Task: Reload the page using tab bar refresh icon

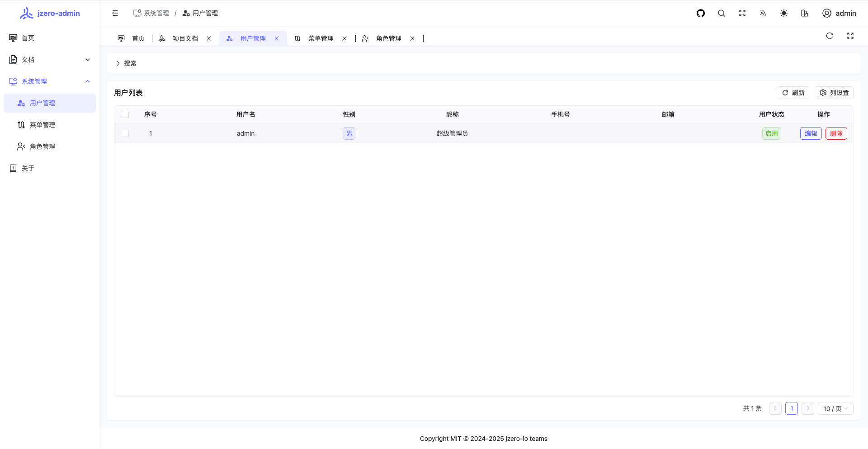Action: coord(830,36)
